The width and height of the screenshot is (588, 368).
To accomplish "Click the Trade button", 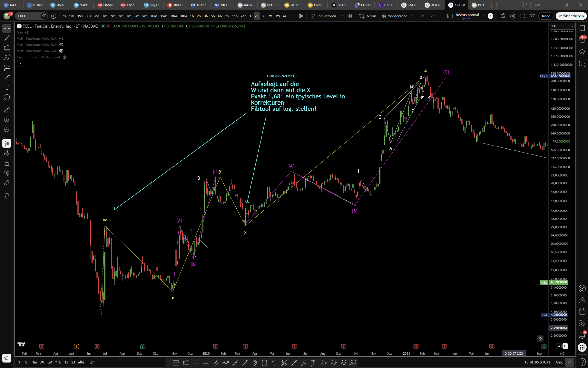I will click(x=546, y=16).
